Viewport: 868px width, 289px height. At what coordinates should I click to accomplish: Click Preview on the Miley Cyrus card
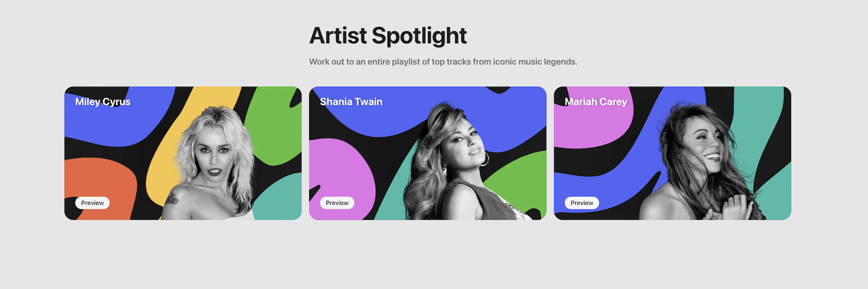pyautogui.click(x=92, y=203)
